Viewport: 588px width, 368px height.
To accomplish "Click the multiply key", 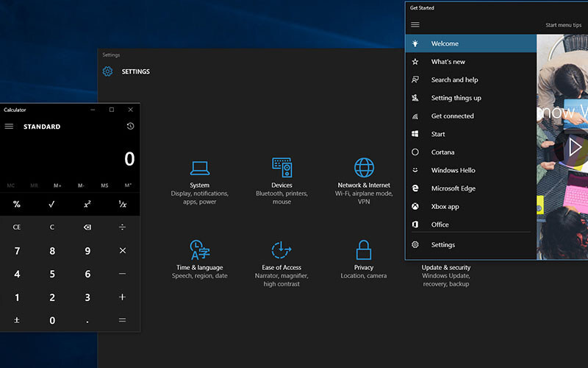I will pos(123,250).
